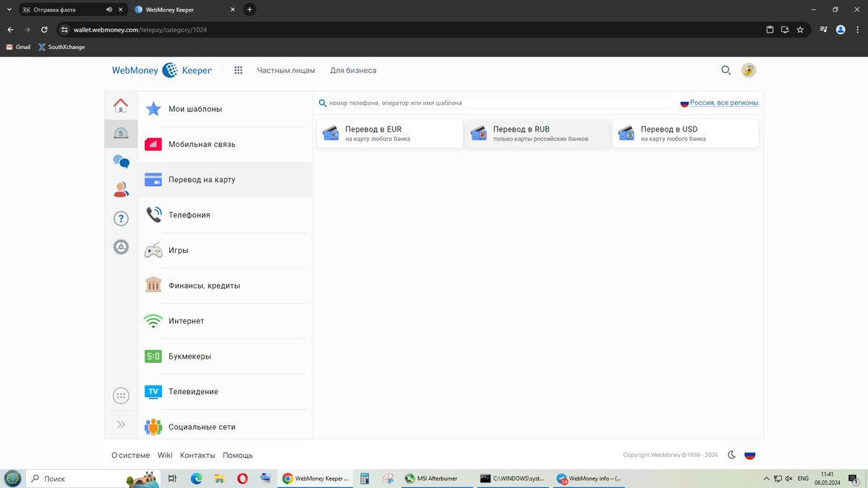Open Chrome three-dot menu
This screenshot has height=488, width=868.
tap(857, 30)
